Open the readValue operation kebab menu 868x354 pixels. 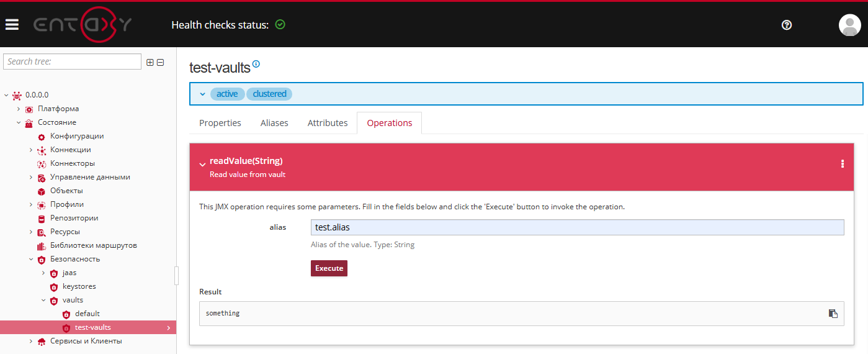coord(842,164)
